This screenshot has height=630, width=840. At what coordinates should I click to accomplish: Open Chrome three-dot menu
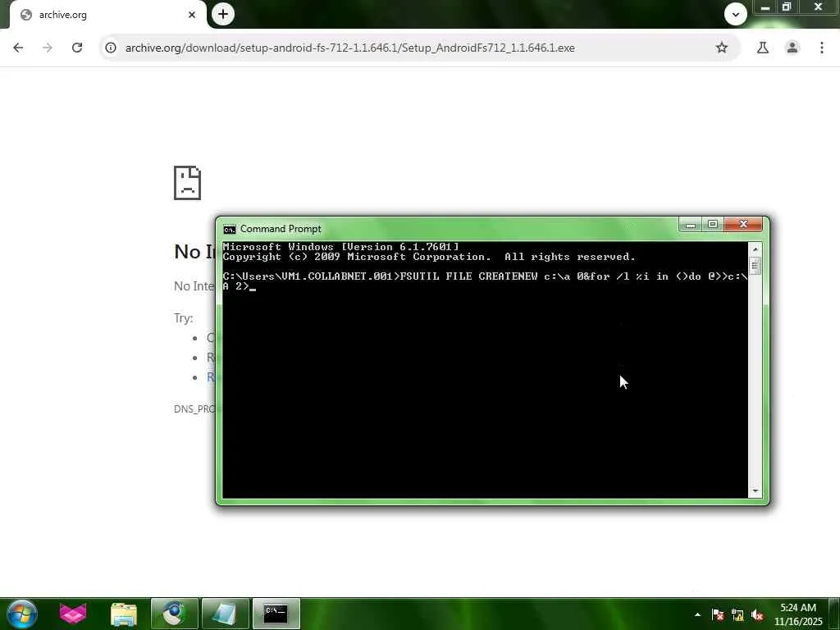click(x=822, y=48)
